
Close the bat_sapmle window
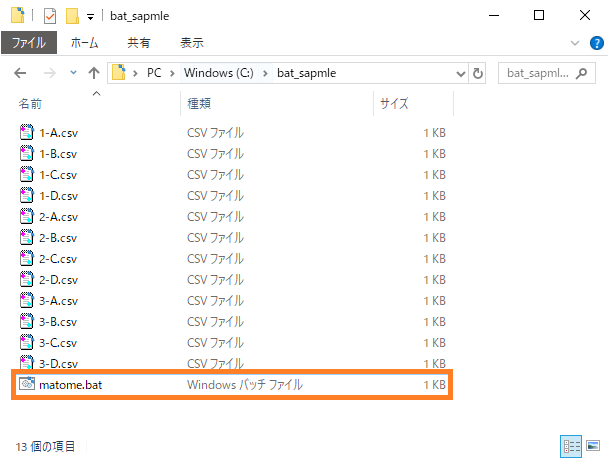[x=585, y=16]
